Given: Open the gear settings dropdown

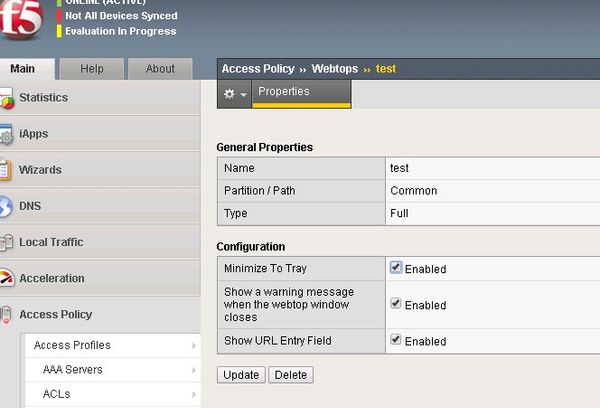Looking at the screenshot, I should click(x=234, y=93).
